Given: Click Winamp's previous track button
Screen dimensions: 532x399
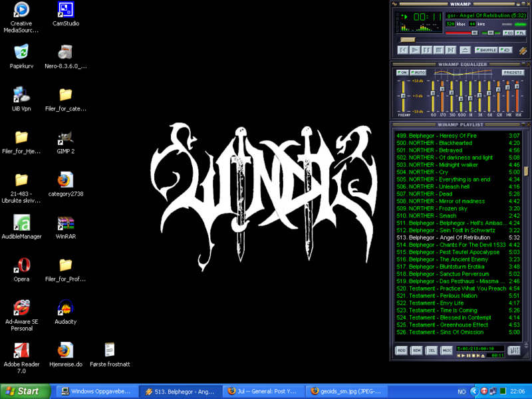Looking at the screenshot, I should (402, 51).
